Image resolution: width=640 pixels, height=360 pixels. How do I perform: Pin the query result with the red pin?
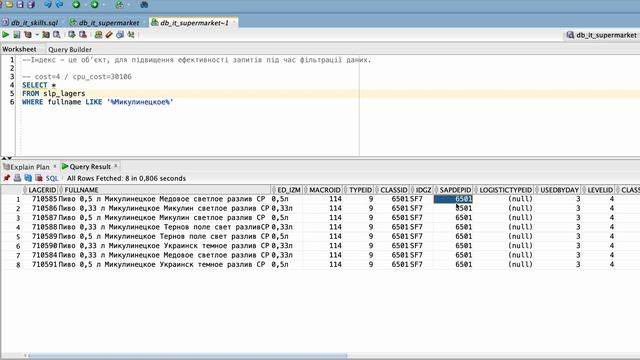(7, 178)
